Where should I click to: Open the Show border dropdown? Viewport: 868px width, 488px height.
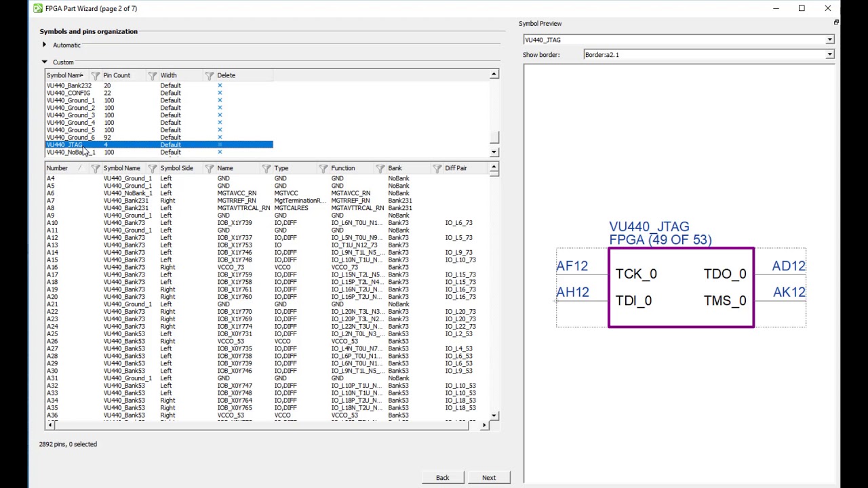829,55
